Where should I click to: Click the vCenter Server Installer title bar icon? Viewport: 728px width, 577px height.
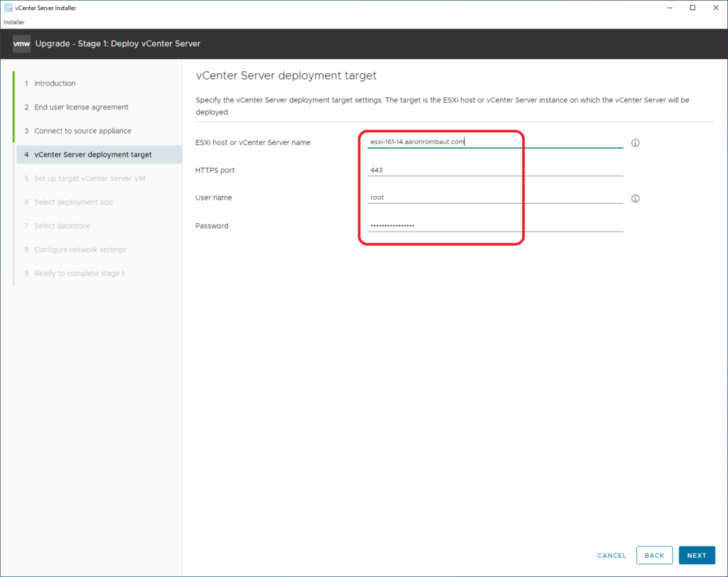8,8
